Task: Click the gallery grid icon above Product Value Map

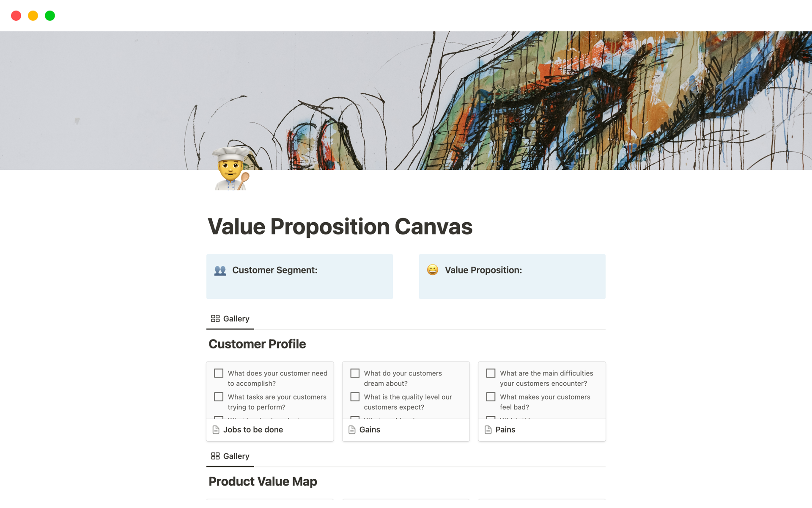Action: click(x=215, y=456)
